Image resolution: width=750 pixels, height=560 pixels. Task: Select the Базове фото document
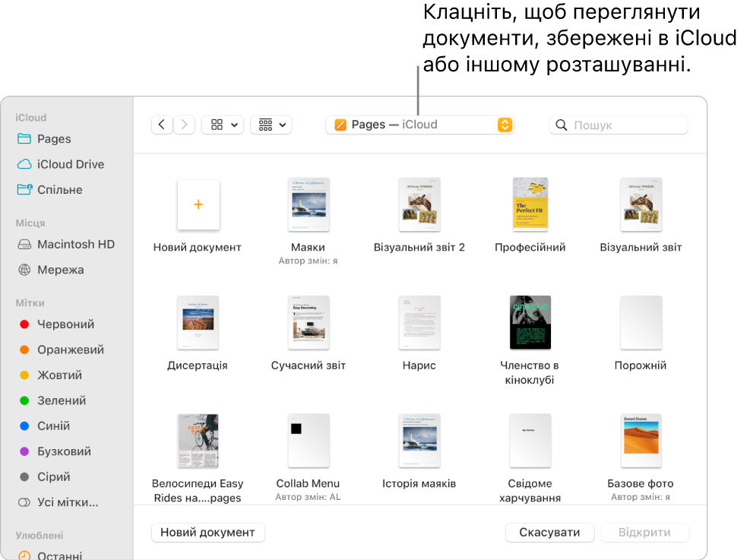641,441
